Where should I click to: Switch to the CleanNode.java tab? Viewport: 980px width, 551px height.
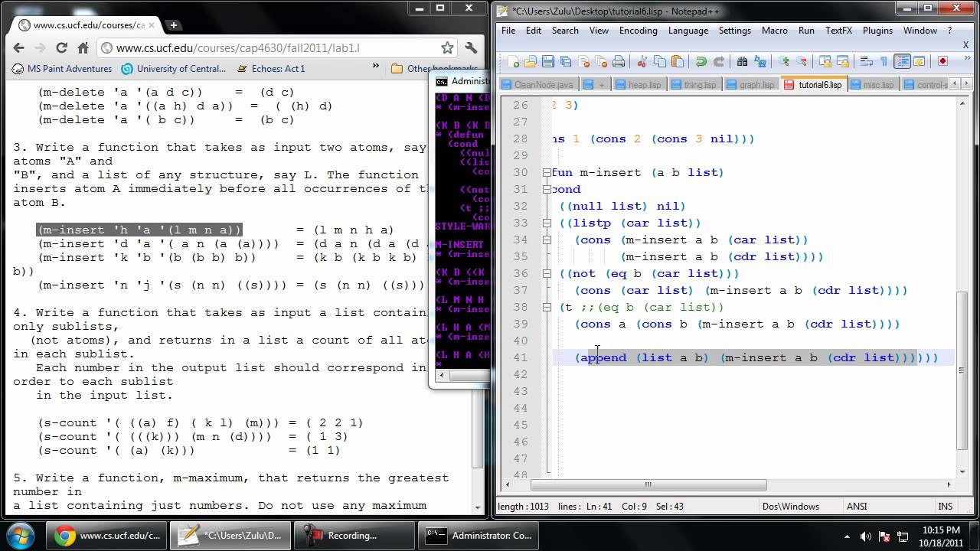[538, 85]
